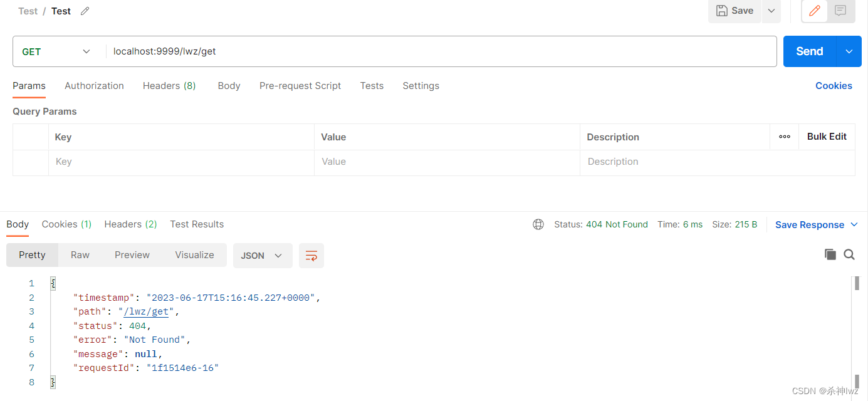868x401 pixels.
Task: Open the JSON format dropdown
Action: point(263,256)
